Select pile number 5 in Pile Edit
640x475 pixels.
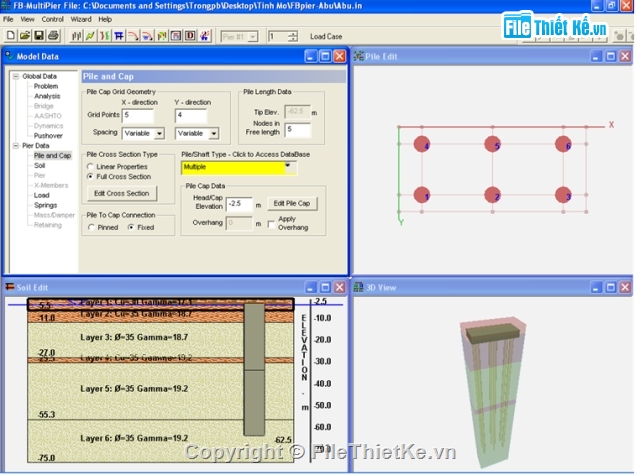tap(492, 144)
